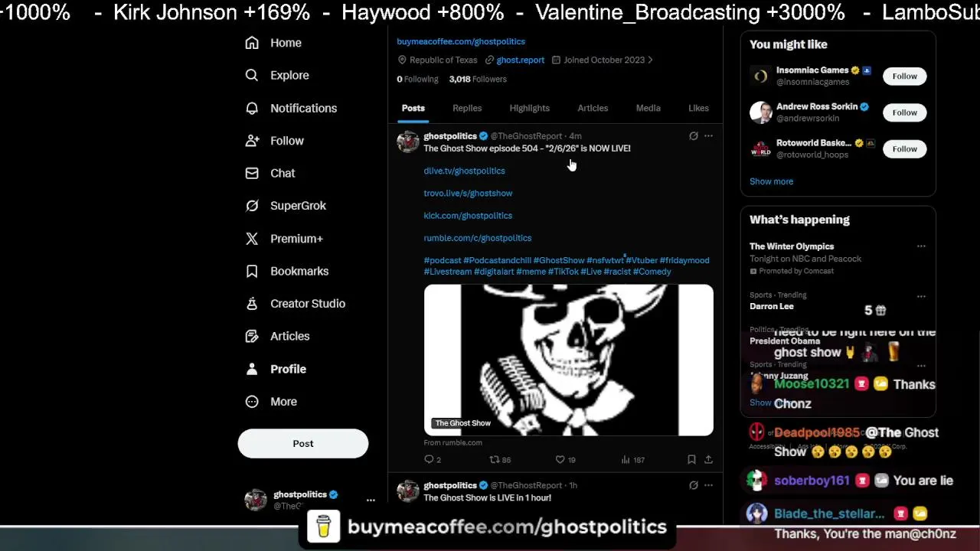View the 0 Following list

417,79
